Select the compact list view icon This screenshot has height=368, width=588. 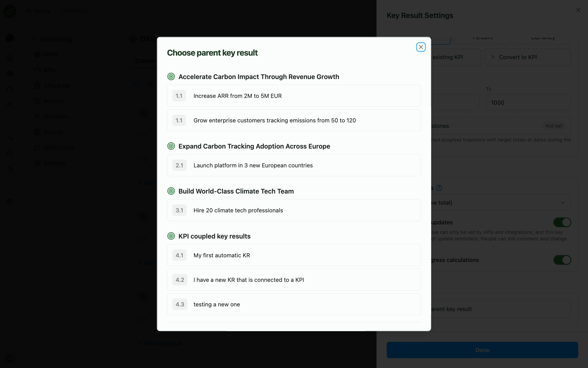(151, 85)
